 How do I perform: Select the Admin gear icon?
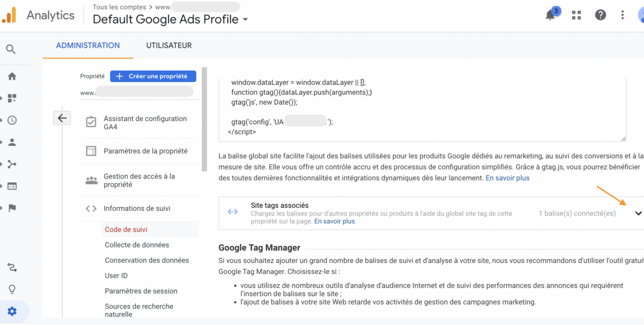coord(12,311)
